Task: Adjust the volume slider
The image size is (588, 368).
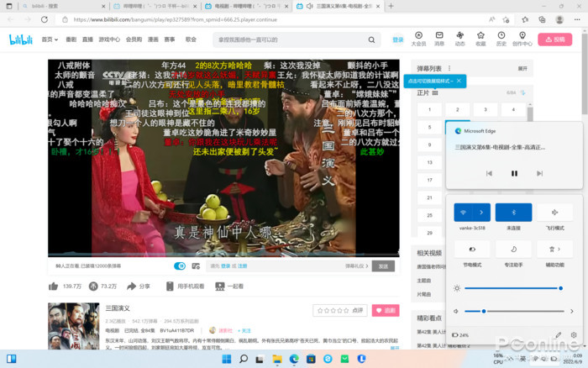Action: [x=514, y=311]
